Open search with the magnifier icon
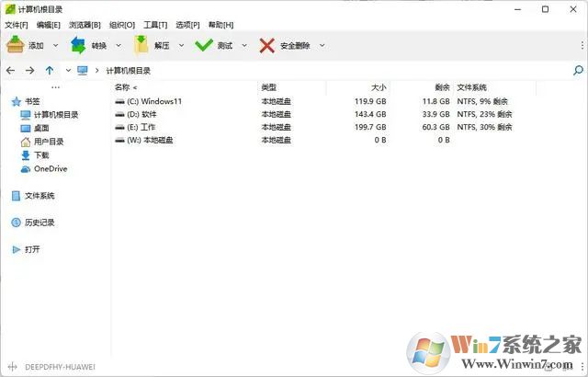 point(578,70)
